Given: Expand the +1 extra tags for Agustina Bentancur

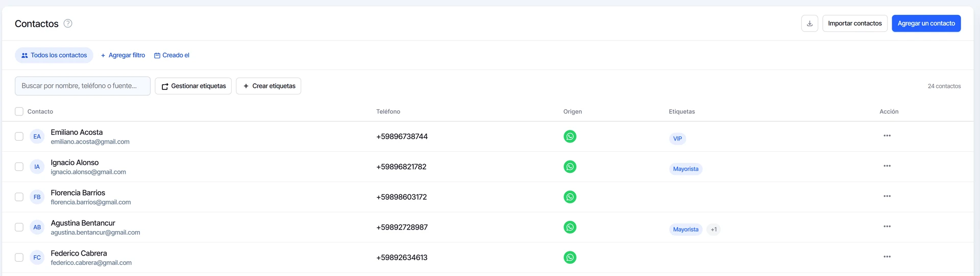Looking at the screenshot, I should [x=714, y=229].
